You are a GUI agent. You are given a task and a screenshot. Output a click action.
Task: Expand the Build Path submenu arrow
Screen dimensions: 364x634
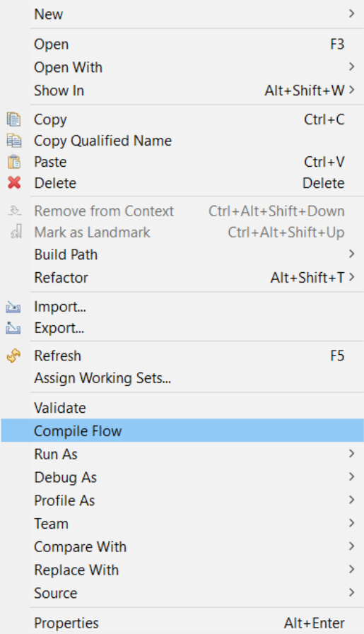(x=351, y=254)
